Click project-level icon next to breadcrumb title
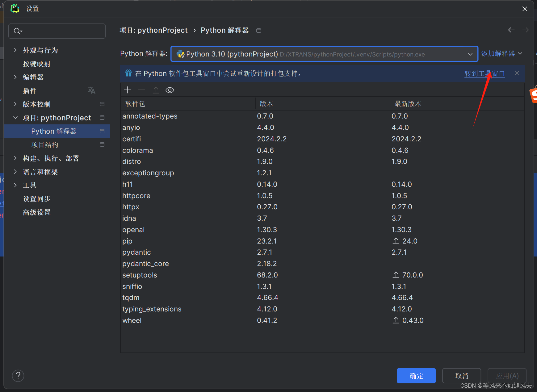Screen dimensions: 537x392 point(259,30)
